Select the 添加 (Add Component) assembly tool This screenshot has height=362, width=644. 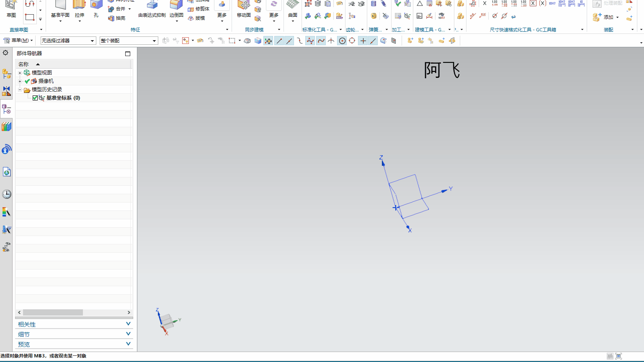pyautogui.click(x=603, y=17)
